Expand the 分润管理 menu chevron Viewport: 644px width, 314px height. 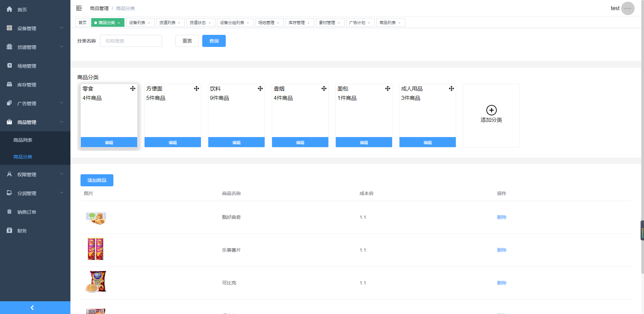coord(62,193)
